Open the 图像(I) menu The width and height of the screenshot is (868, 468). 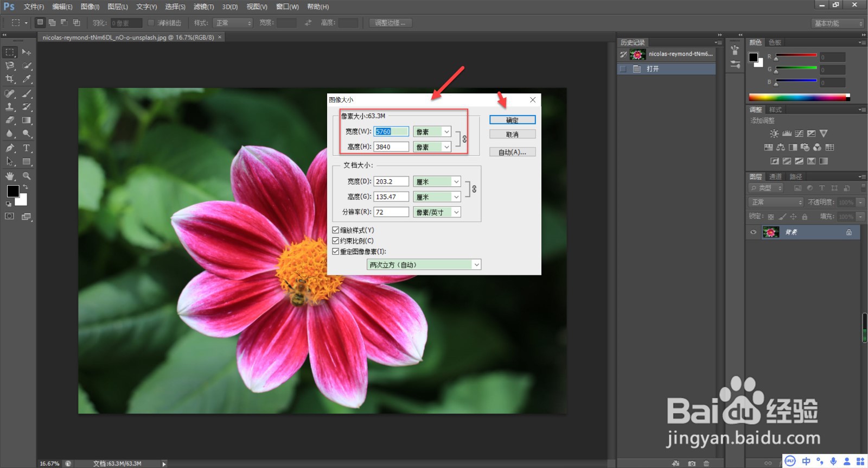(x=90, y=7)
